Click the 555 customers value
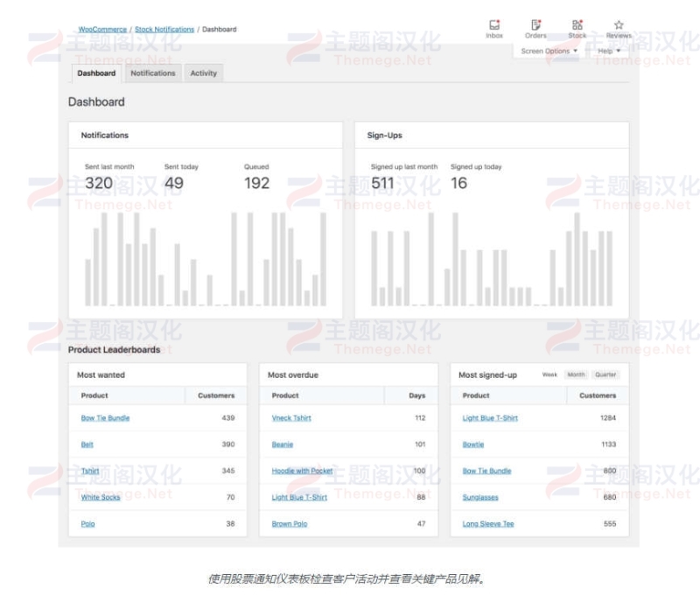700x595 pixels. point(610,523)
